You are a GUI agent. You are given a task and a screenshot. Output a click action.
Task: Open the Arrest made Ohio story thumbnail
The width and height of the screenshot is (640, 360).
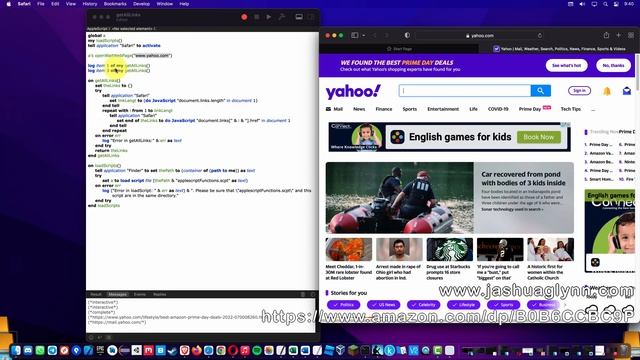click(399, 249)
